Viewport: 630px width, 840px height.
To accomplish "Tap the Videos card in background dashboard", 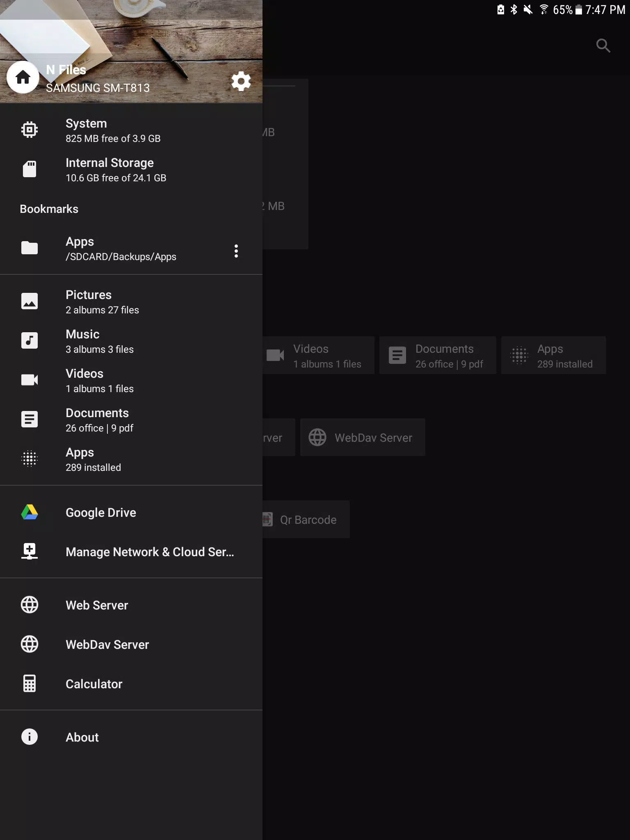I will [318, 355].
